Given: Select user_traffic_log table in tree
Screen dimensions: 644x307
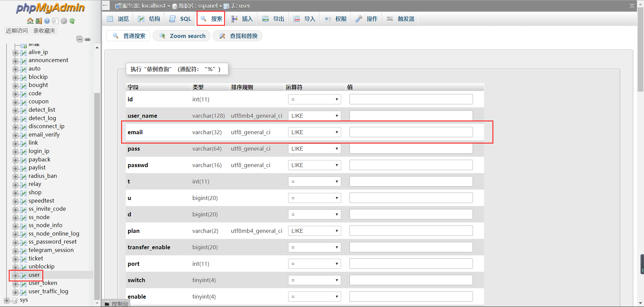Looking at the screenshot, I should [x=48, y=291].
